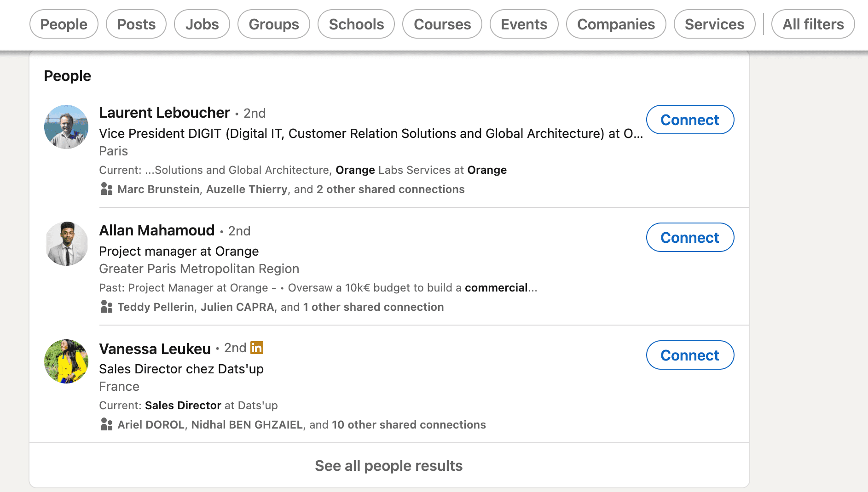Click shared connections icon under Laurent Leboucher

coord(107,189)
